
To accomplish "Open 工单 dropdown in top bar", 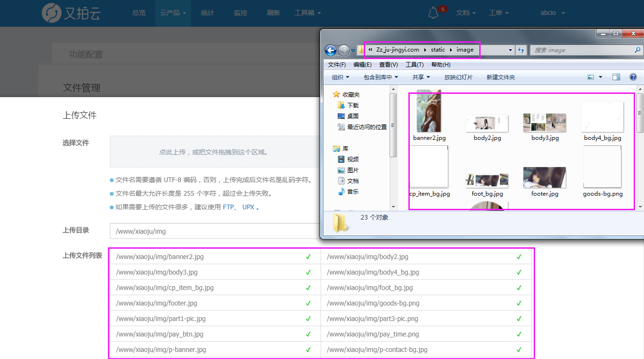I will click(x=498, y=13).
